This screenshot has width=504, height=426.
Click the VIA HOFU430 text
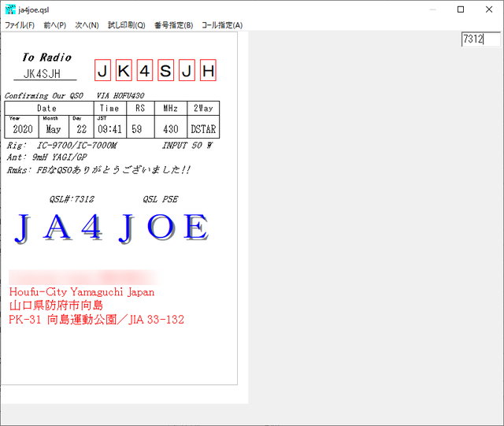[x=120, y=95]
